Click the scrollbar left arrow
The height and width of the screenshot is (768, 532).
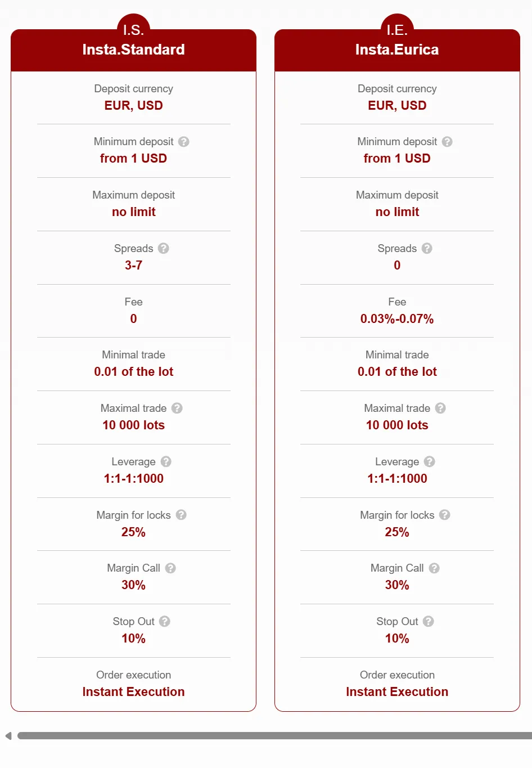click(x=8, y=736)
